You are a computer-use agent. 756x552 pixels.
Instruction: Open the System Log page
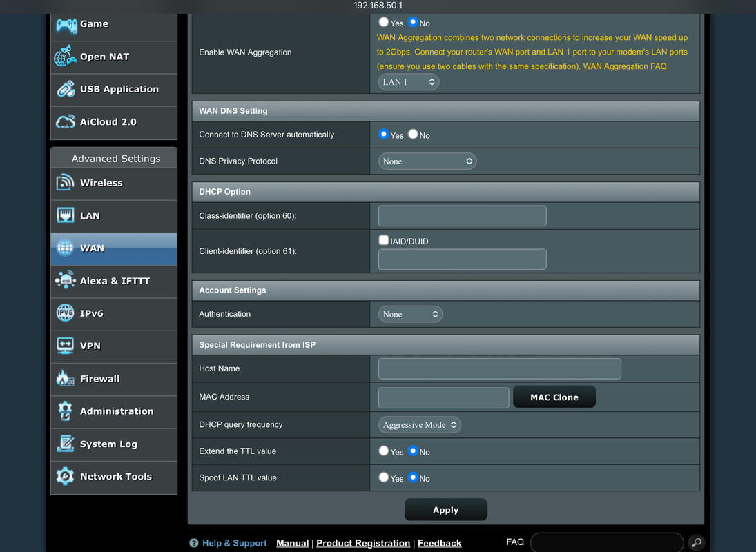pyautogui.click(x=114, y=444)
